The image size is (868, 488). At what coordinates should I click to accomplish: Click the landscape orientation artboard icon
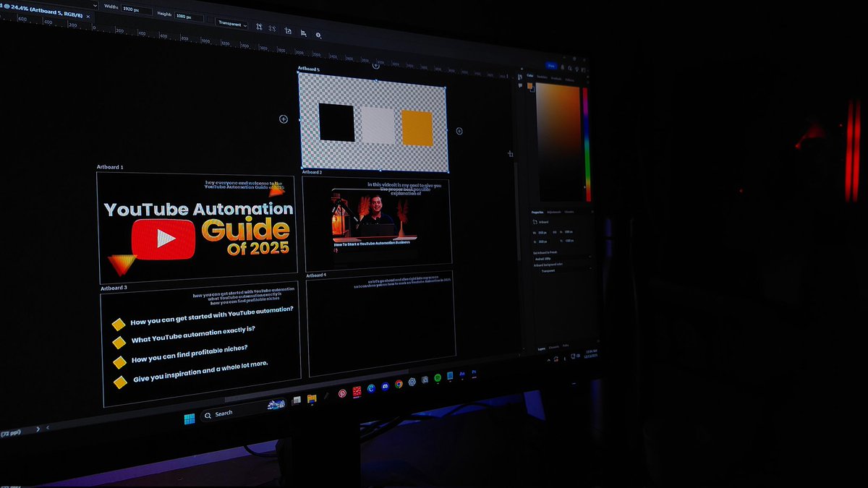(x=272, y=28)
